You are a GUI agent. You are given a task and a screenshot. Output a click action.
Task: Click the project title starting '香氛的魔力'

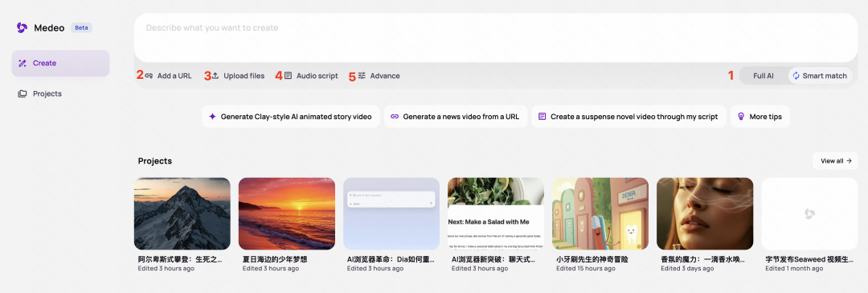pyautogui.click(x=703, y=259)
